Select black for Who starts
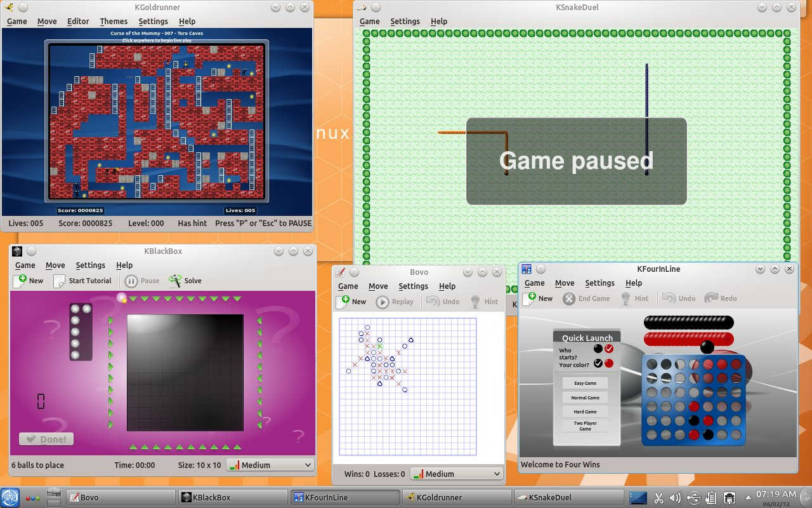 click(598, 349)
